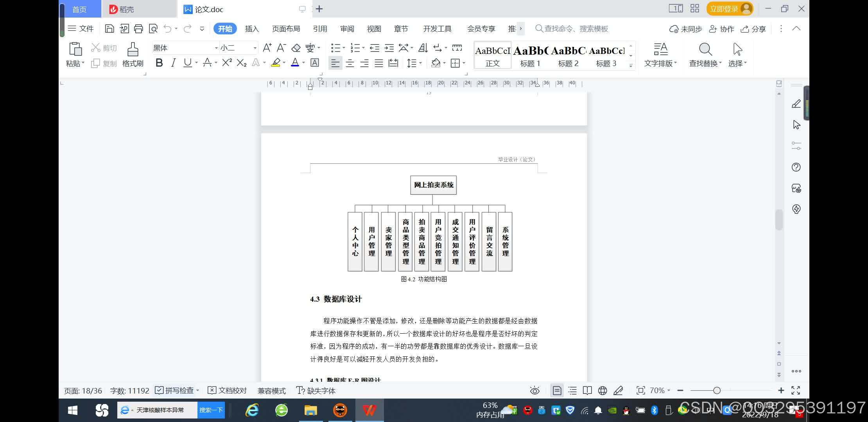The width and height of the screenshot is (868, 422).
Task: Click the Paste clipboard icon
Action: pos(75,49)
